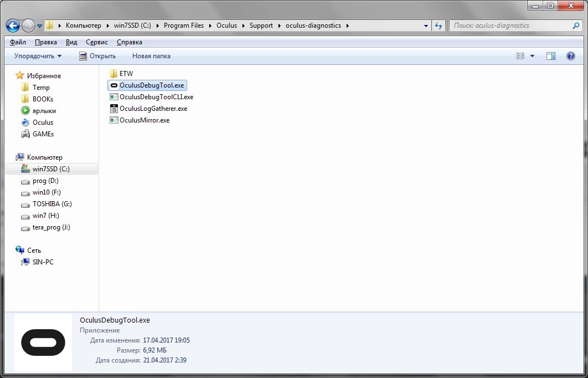The image size is (588, 378).
Task: Click the greyed Forward navigation arrow
Action: (28, 25)
